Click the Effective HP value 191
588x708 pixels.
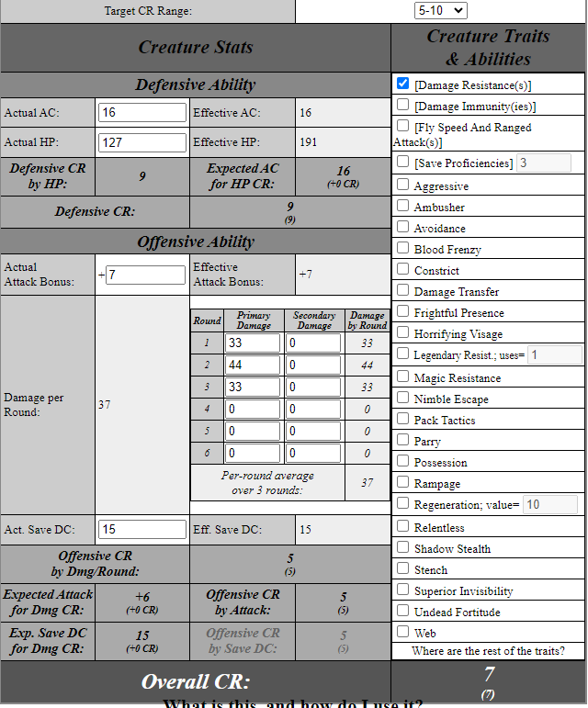[309, 142]
